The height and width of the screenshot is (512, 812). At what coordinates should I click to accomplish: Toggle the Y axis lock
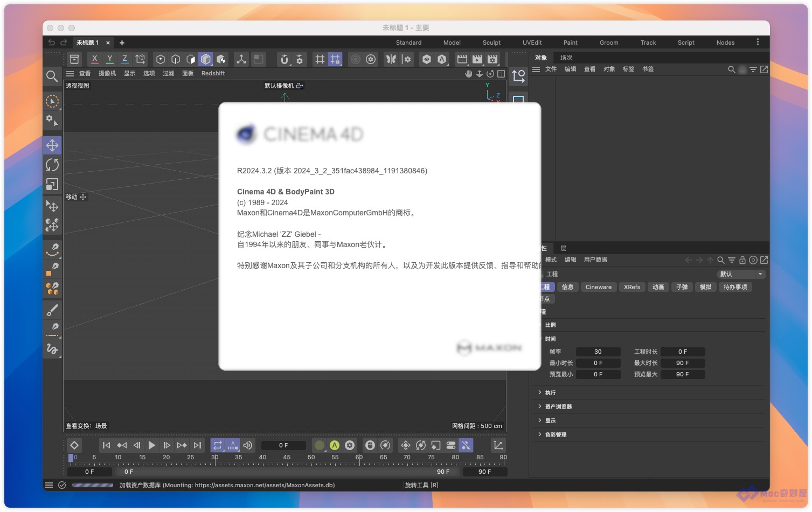(x=110, y=59)
